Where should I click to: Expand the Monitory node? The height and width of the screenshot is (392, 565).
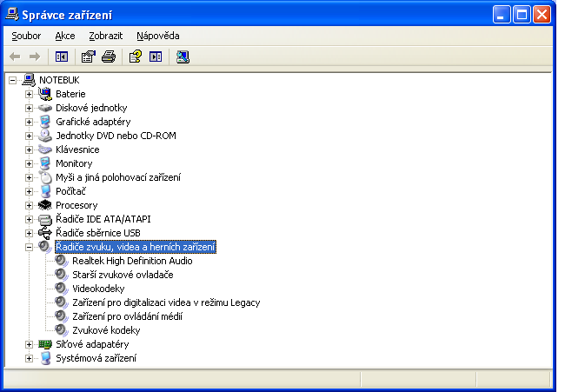pos(29,163)
